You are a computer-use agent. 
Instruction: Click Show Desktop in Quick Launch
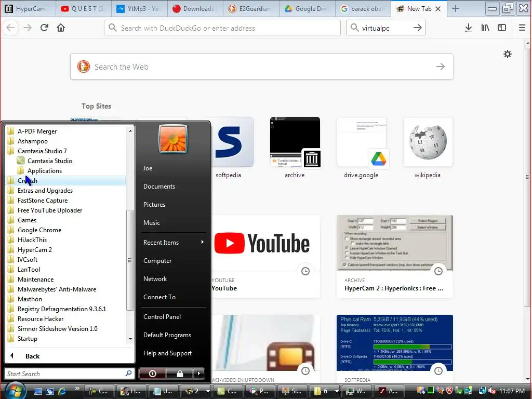pyautogui.click(x=37, y=391)
